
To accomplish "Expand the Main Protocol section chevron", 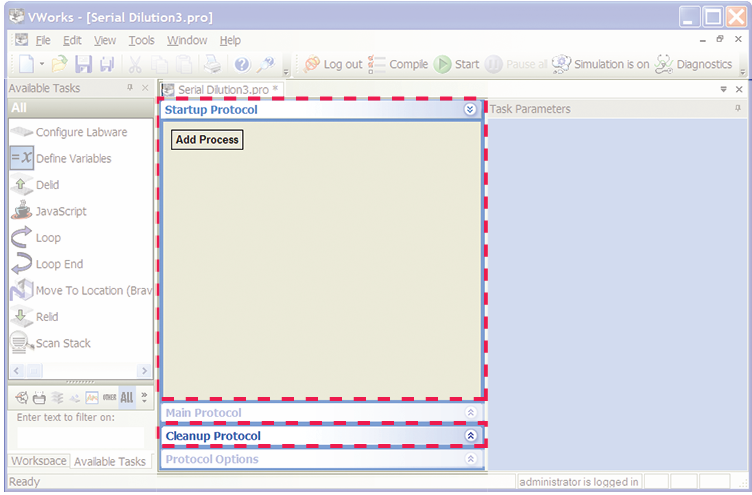I will pos(470,413).
